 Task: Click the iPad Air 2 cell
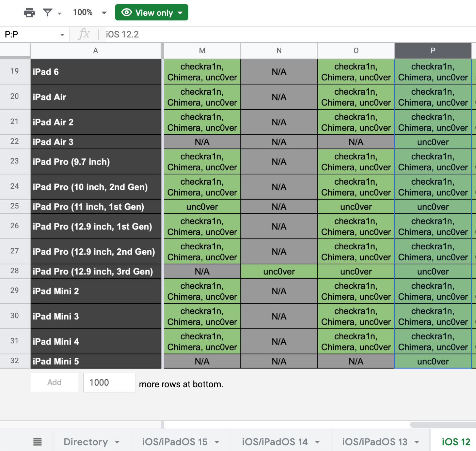[96, 122]
